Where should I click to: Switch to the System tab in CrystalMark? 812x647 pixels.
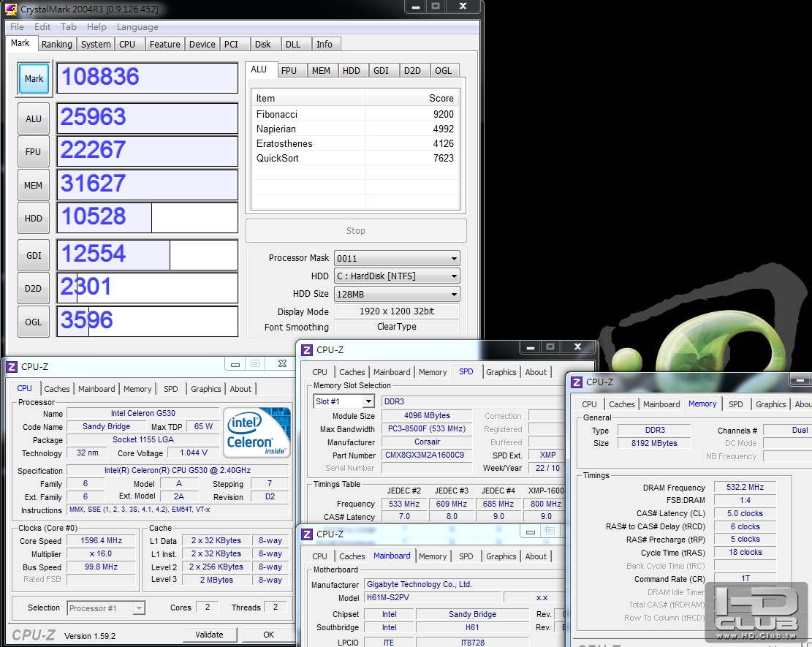point(96,45)
